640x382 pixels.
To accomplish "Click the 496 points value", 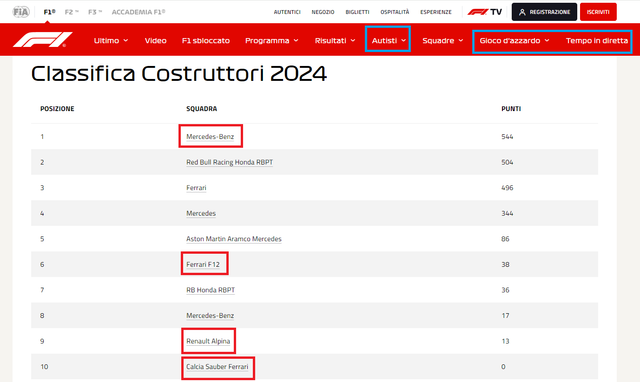I will coord(507,188).
